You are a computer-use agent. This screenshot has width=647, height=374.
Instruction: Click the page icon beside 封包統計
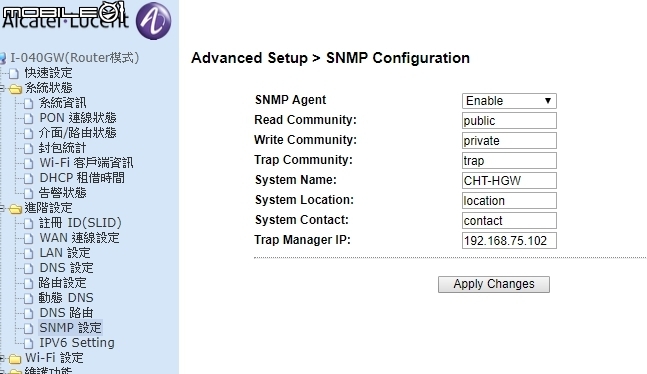28,149
